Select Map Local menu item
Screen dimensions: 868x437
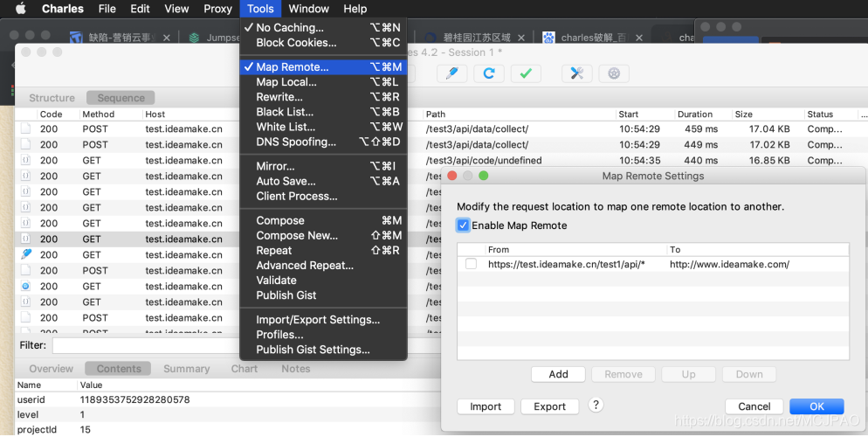323,81
